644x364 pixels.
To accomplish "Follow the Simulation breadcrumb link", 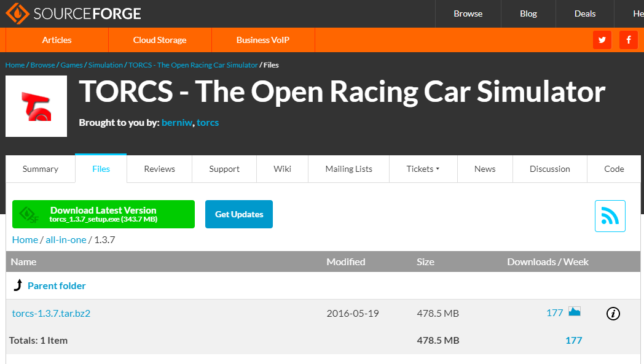I will coord(105,65).
